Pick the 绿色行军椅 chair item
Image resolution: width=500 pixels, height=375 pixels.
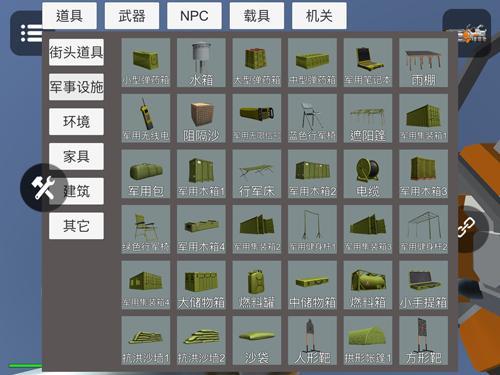(x=146, y=230)
